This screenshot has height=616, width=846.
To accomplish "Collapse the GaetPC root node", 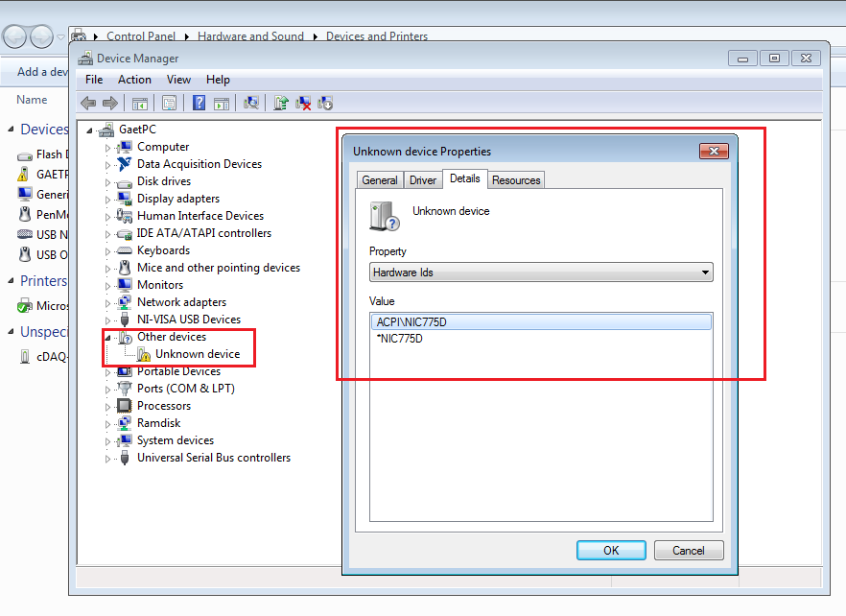I will pyautogui.click(x=89, y=130).
